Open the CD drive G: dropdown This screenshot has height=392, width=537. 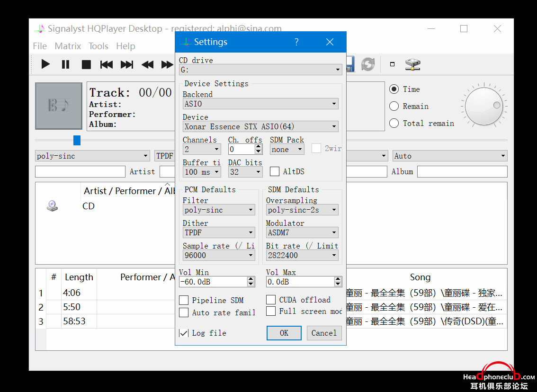260,70
